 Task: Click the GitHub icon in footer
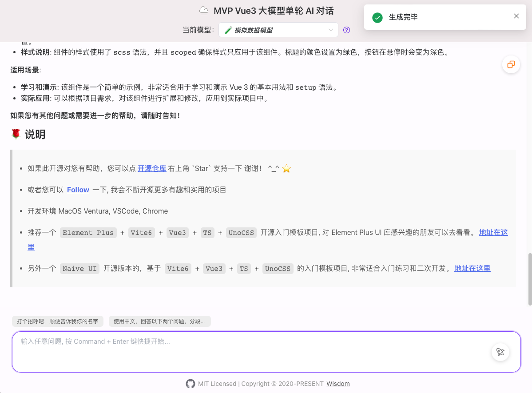tap(191, 384)
